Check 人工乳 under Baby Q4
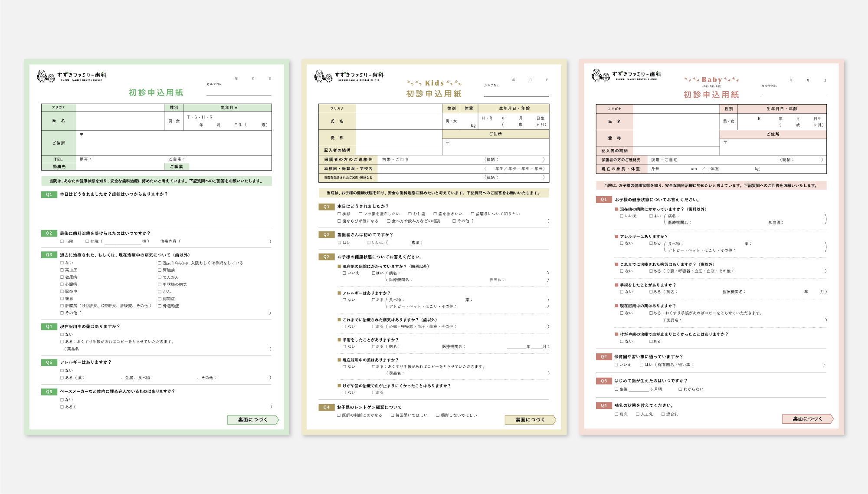This screenshot has width=868, height=494. (638, 415)
